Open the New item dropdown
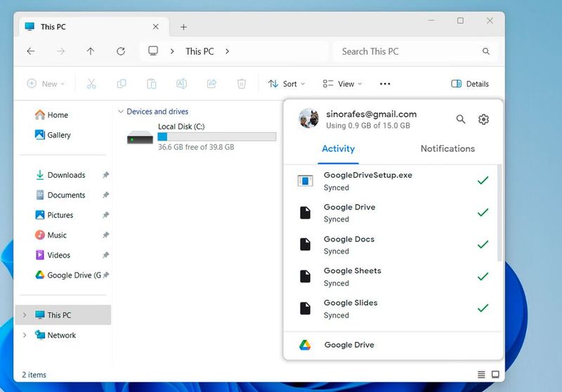This screenshot has width=562, height=392. [46, 84]
